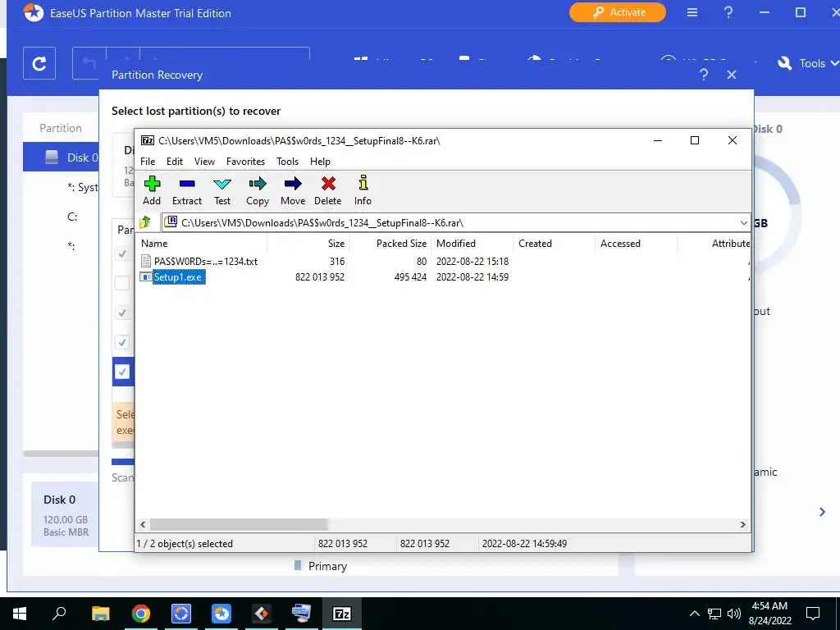Open the File menu in 7-Zip
Image resolution: width=840 pixels, height=630 pixels.
click(148, 162)
